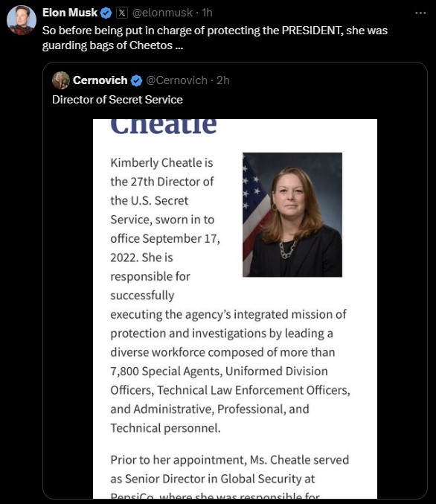Open quoted post via 'Director of Secret Service' text
The width and height of the screenshot is (436, 504).
(x=118, y=100)
